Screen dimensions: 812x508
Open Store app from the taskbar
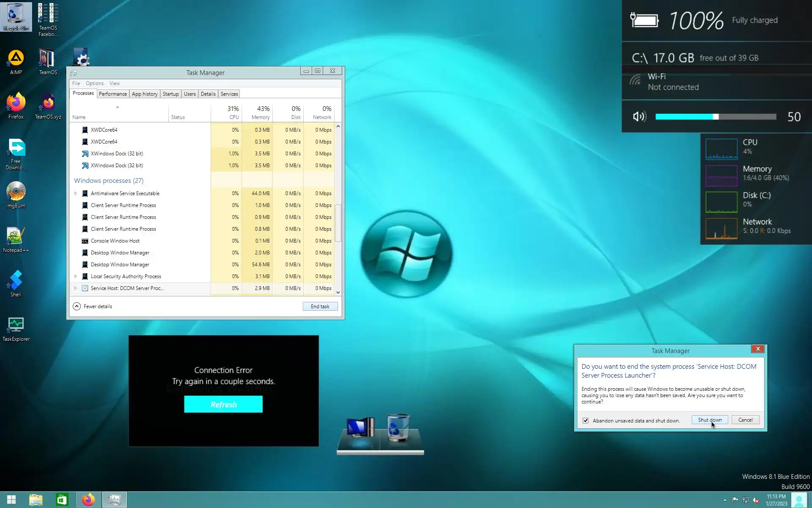click(62, 500)
